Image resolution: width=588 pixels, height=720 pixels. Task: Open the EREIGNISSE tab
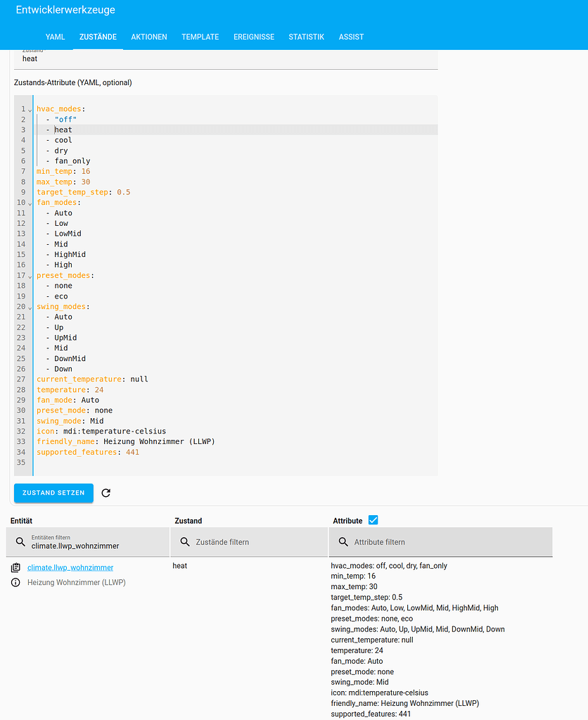[254, 37]
